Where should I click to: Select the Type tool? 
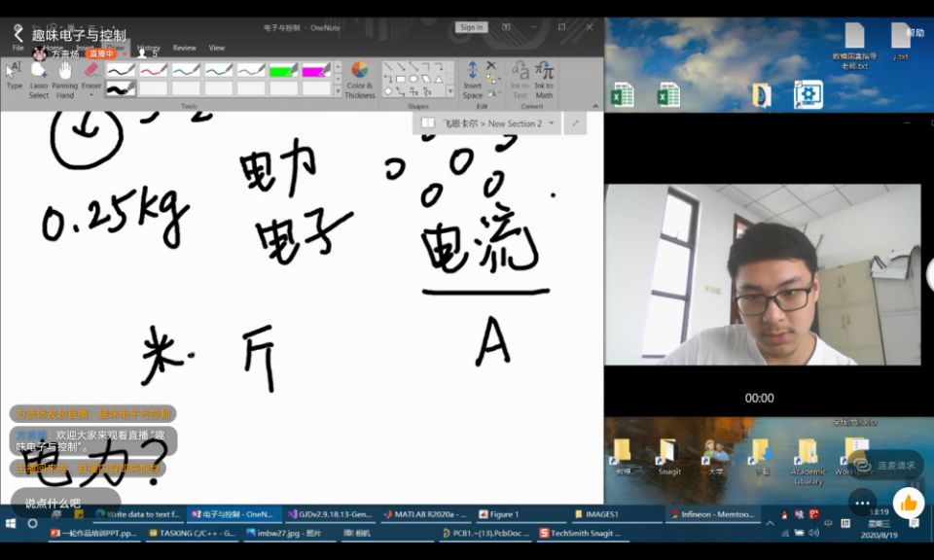(15, 76)
